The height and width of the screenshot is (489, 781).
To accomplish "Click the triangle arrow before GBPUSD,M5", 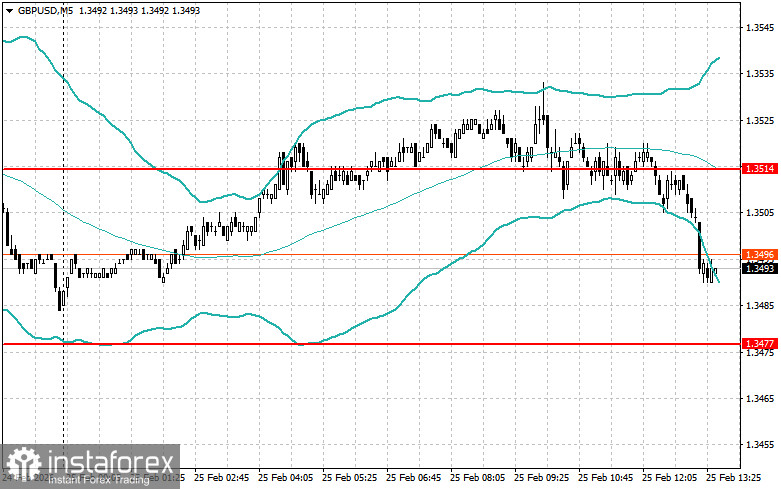I will 9,10.
